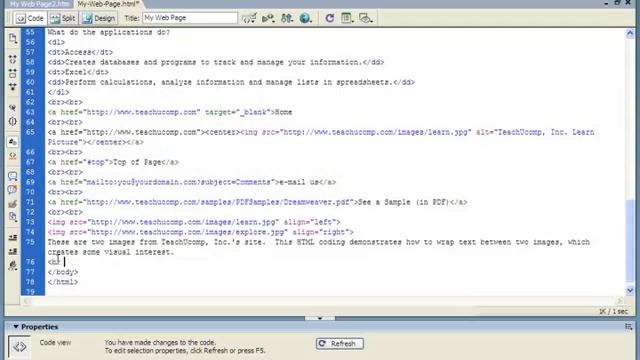Click the vertical scrollbar thumb
This screenshot has width=640, height=360.
click(630, 241)
